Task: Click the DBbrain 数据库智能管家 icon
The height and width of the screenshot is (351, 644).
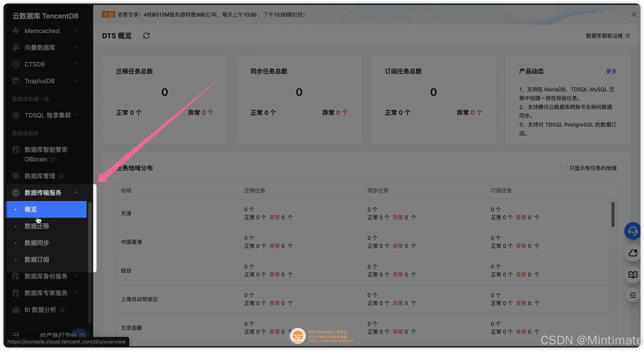Action: click(16, 150)
